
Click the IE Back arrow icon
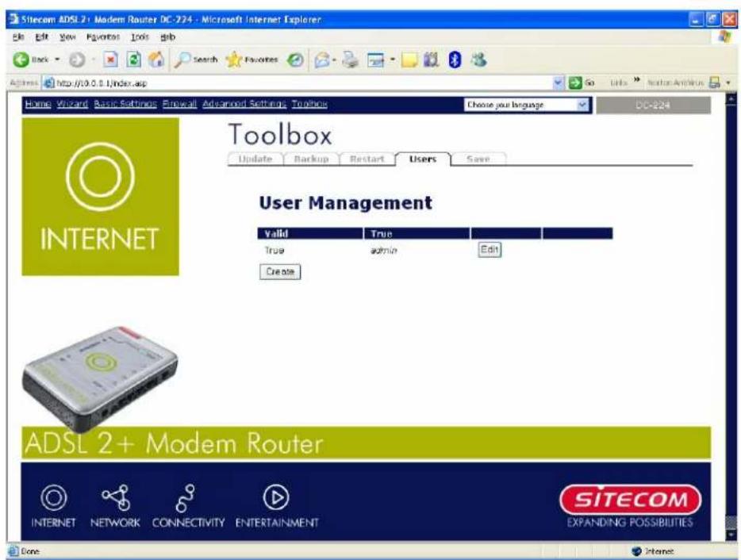click(x=21, y=59)
